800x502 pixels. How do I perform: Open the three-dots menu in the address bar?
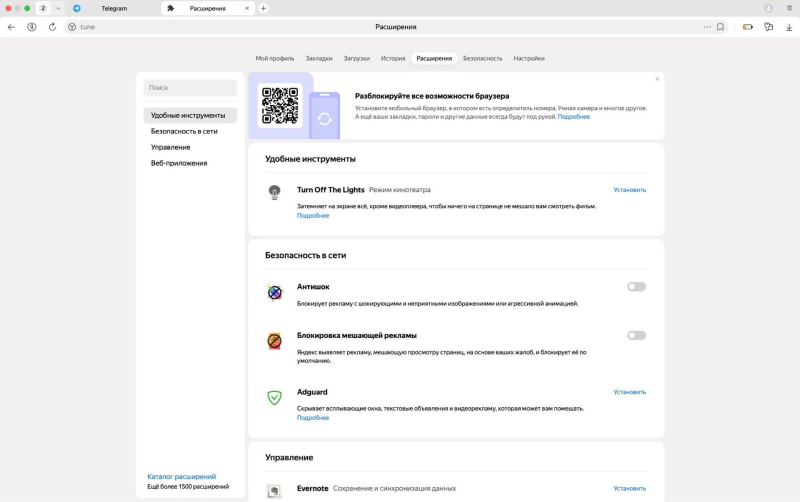(x=707, y=27)
